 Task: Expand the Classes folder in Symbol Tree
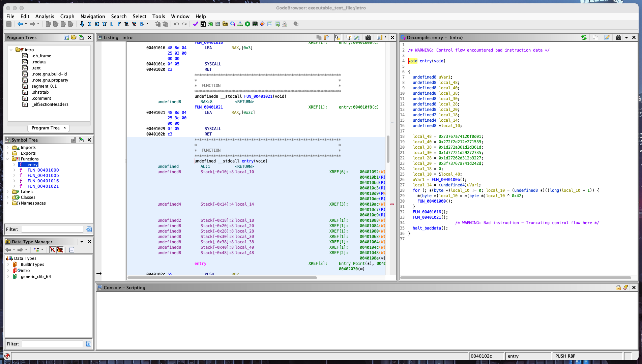(7, 197)
